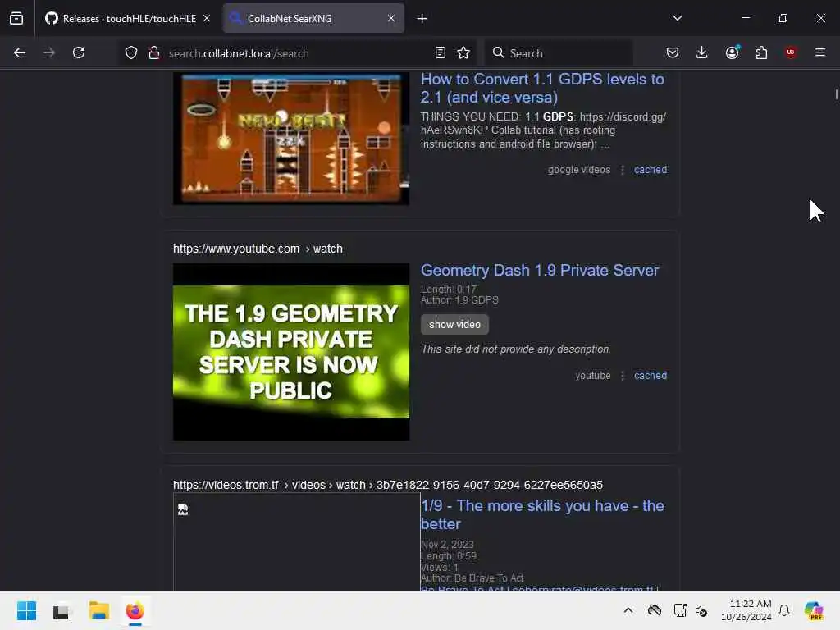Viewport: 840px width, 630px height.
Task: Close the Releases touchHLE tab
Action: click(207, 18)
